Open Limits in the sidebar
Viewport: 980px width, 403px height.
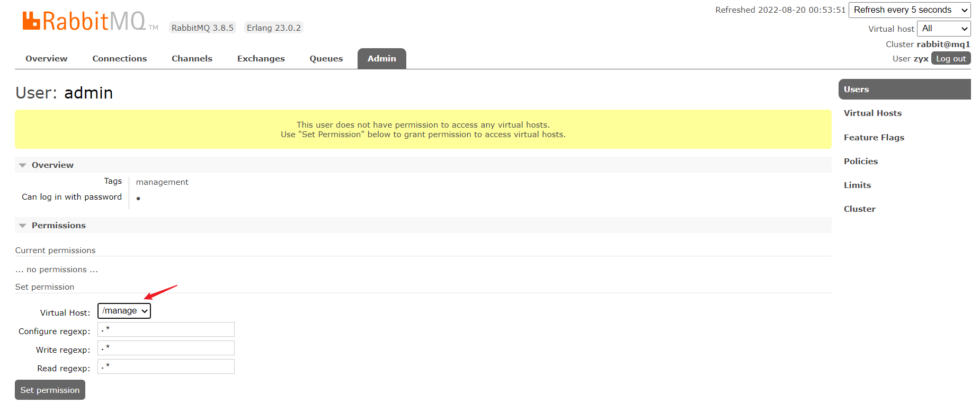click(857, 185)
